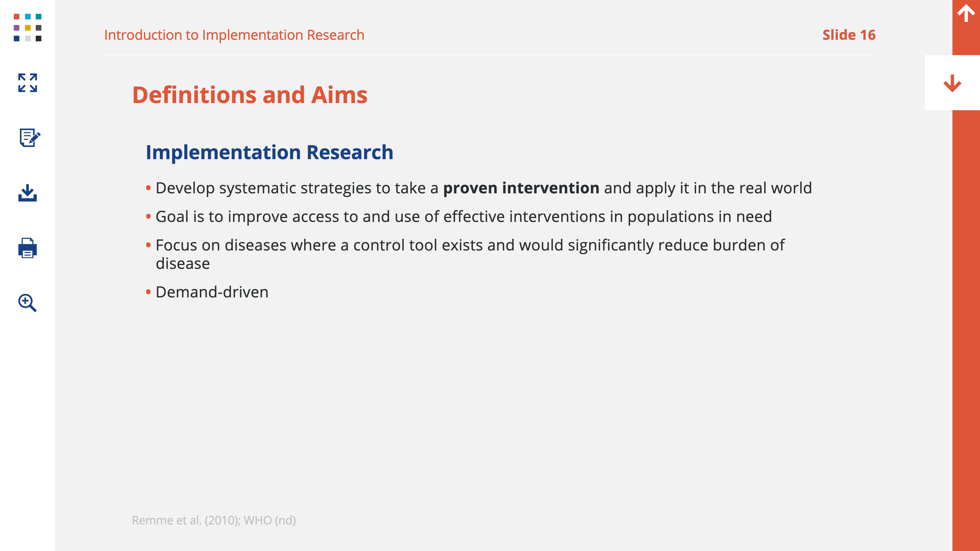
Task: Click the 'Focus on diseases' bullet text
Action: coord(470,254)
